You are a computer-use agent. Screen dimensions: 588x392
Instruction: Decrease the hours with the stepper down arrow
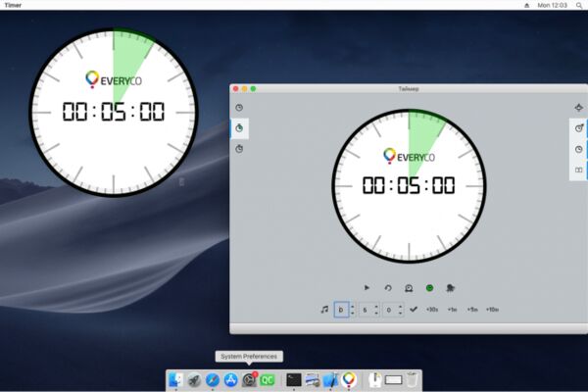pyautogui.click(x=353, y=314)
